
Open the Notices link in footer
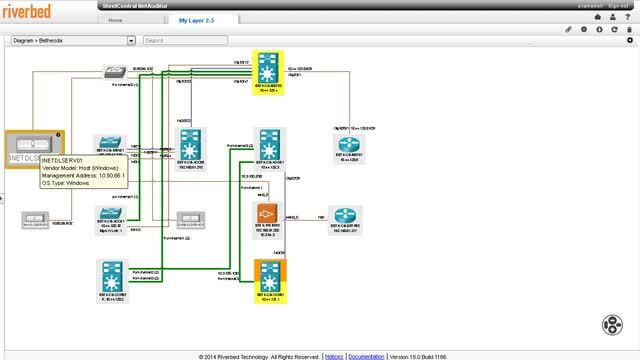[334, 357]
